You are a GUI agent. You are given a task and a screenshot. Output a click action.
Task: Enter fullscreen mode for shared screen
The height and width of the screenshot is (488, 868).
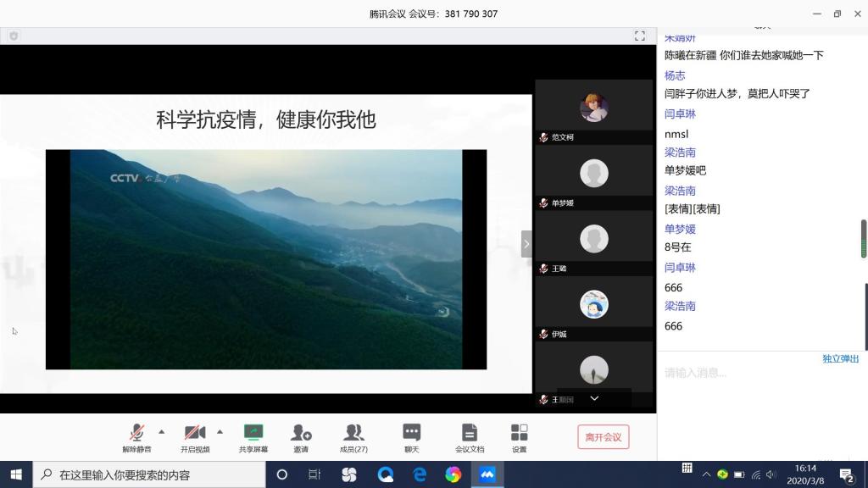[x=640, y=36]
